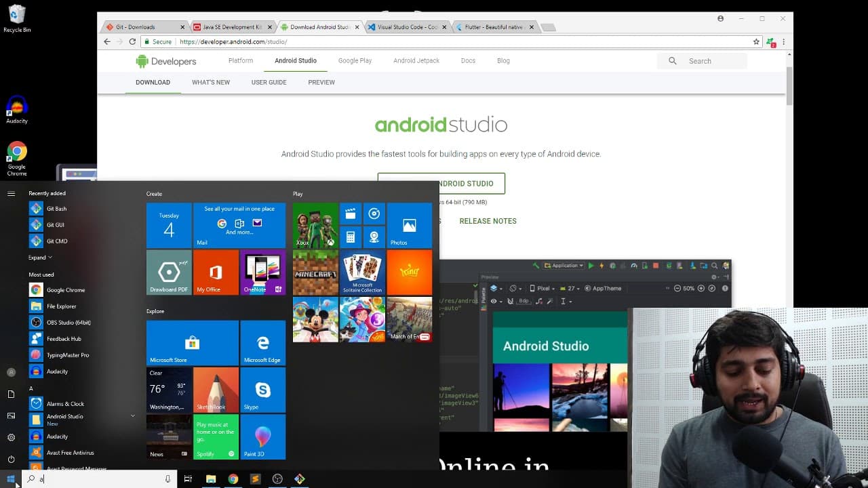Viewport: 868px width, 488px height.
Task: Open the Mail tile
Action: (239, 226)
